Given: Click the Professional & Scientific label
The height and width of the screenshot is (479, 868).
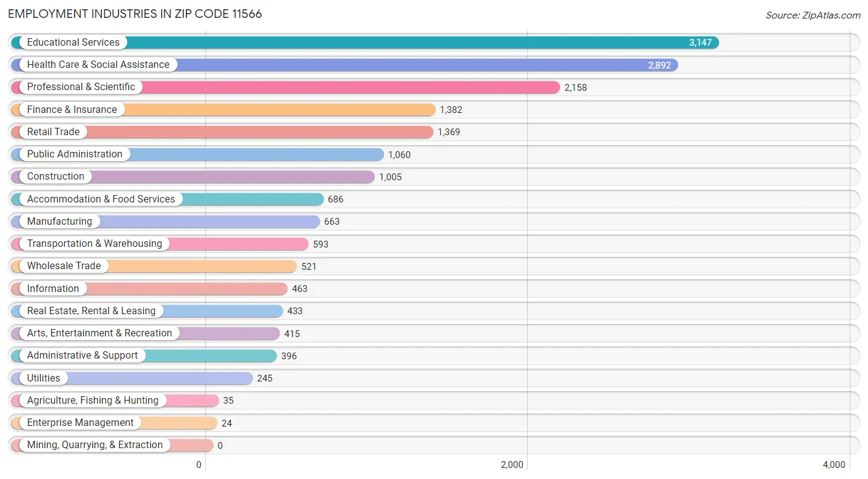Looking at the screenshot, I should point(81,87).
